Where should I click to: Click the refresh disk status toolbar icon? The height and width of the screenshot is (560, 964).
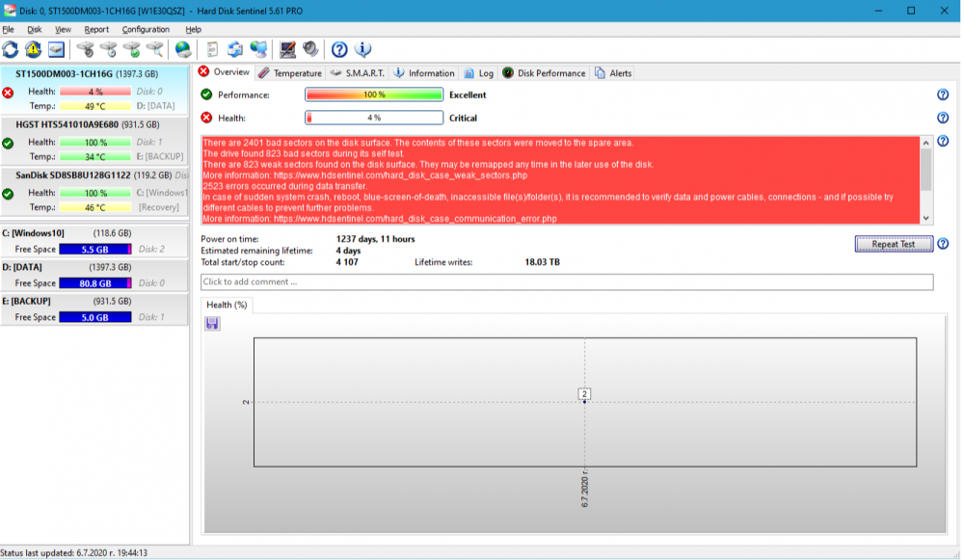coord(11,49)
